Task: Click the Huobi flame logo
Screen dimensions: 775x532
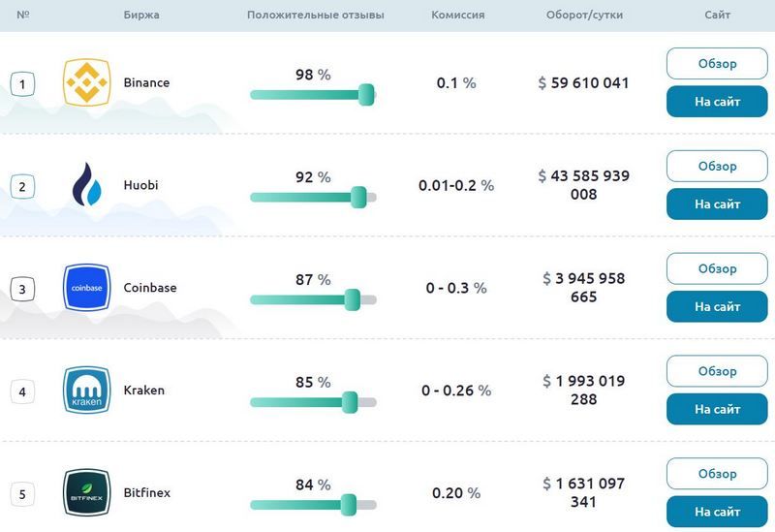Action: (86, 185)
